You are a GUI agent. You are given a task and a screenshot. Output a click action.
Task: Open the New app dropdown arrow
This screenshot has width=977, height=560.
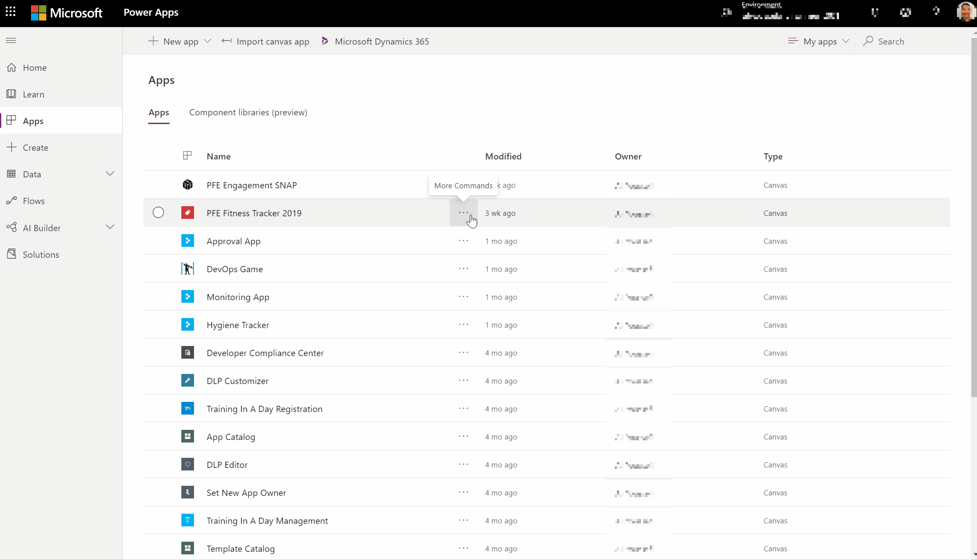pyautogui.click(x=208, y=41)
